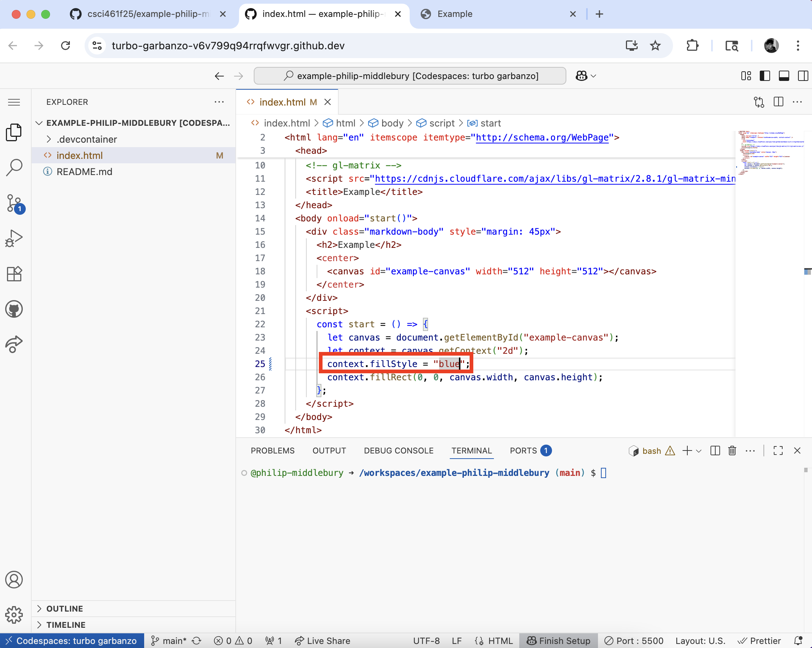Open the hamburger application menu
The width and height of the screenshot is (812, 648).
(x=14, y=102)
